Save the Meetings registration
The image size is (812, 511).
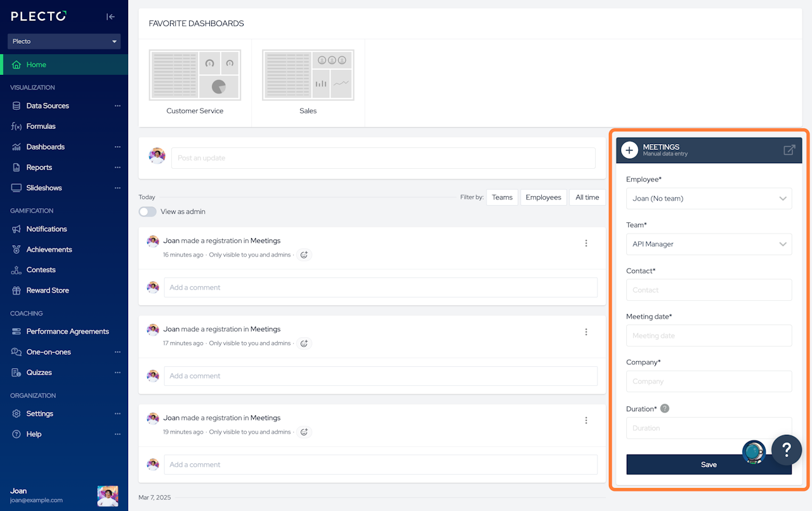point(709,465)
